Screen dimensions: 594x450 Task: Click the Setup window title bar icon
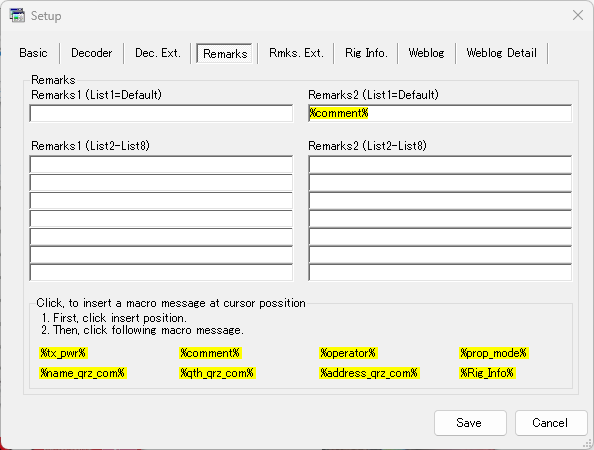(17, 16)
